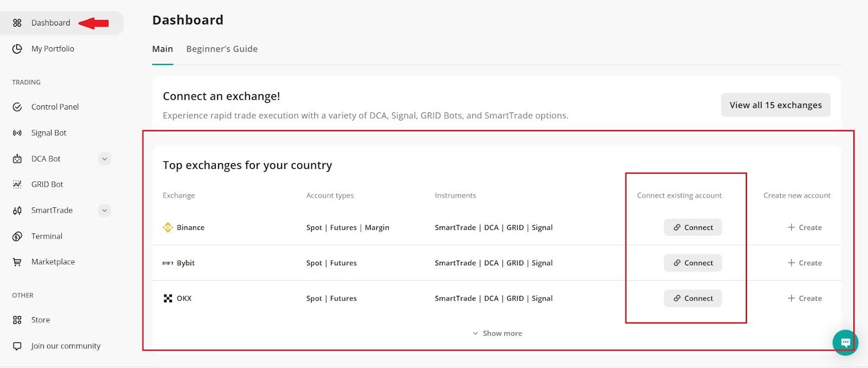Click the Bybit logo icon

[x=168, y=263]
